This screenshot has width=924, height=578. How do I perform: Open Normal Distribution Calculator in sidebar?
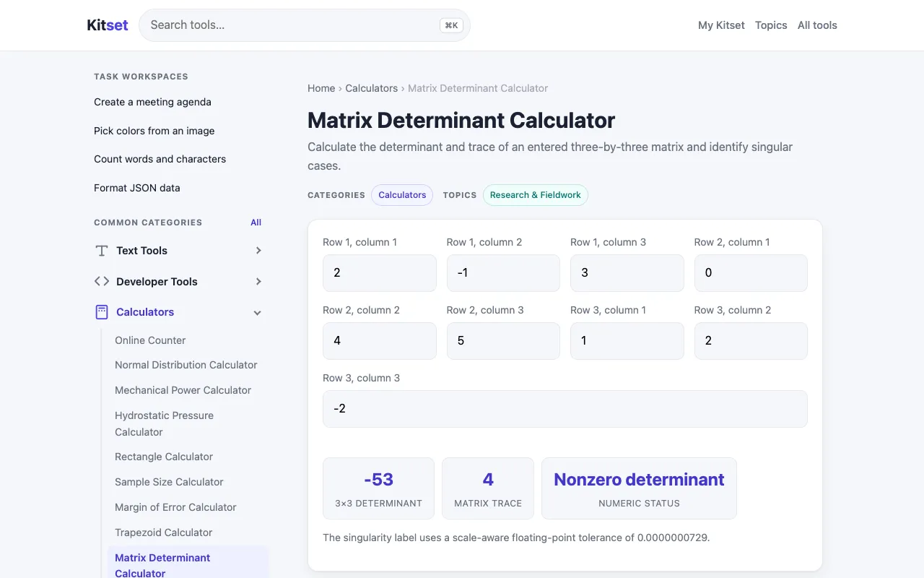[186, 365]
